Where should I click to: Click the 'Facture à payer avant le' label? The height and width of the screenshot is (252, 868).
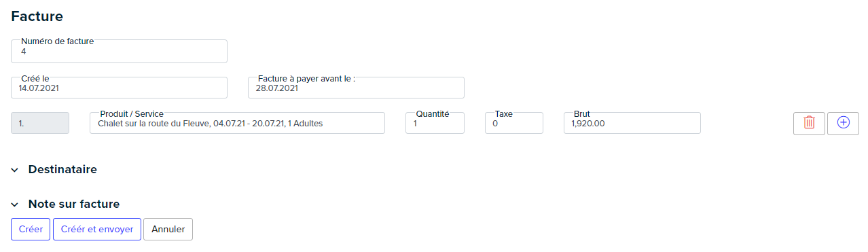pos(306,78)
